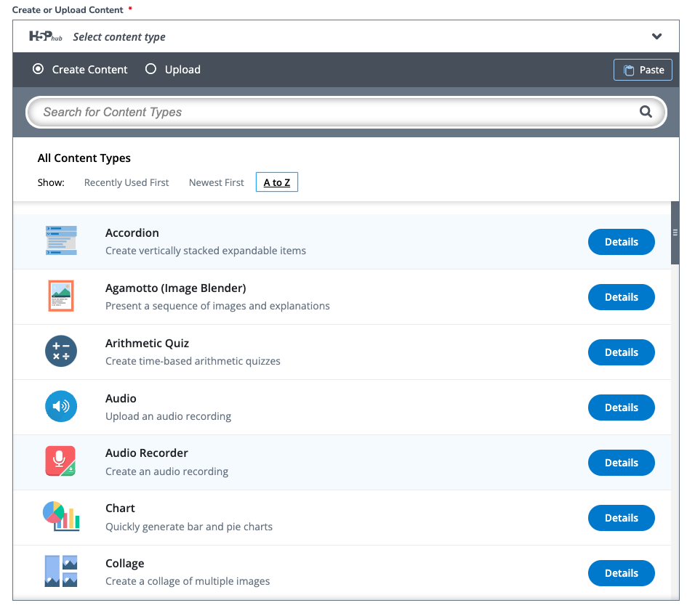Click the content types list scrollbar
This screenshot has height=616, width=695.
coord(675,233)
